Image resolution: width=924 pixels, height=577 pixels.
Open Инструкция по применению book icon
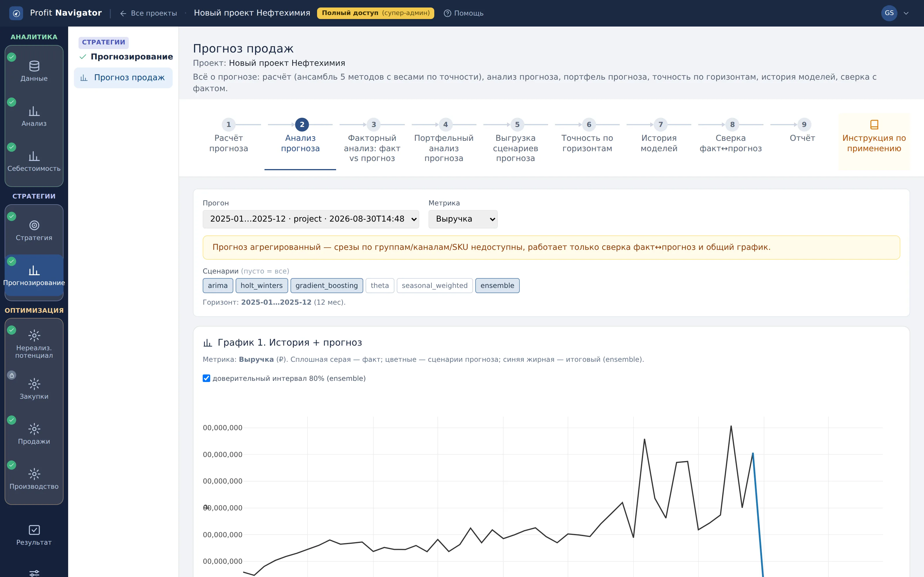874,124
